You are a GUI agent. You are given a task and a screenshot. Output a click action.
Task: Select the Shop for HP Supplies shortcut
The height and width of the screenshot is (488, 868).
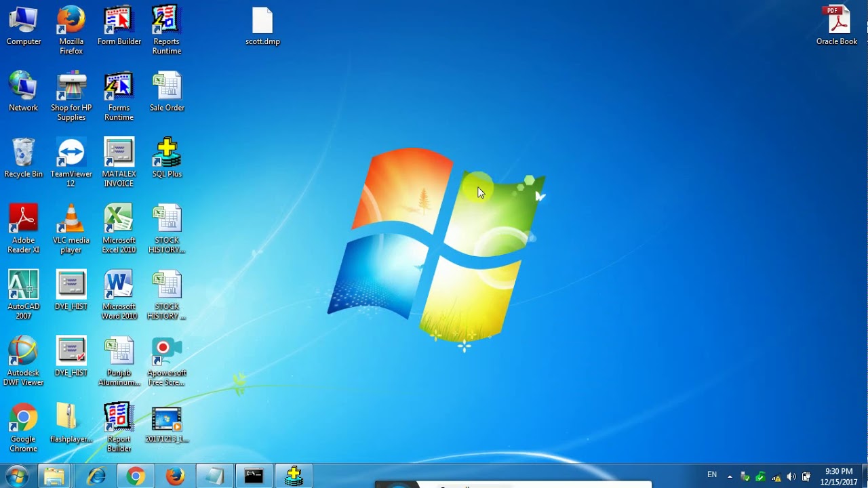tap(71, 96)
